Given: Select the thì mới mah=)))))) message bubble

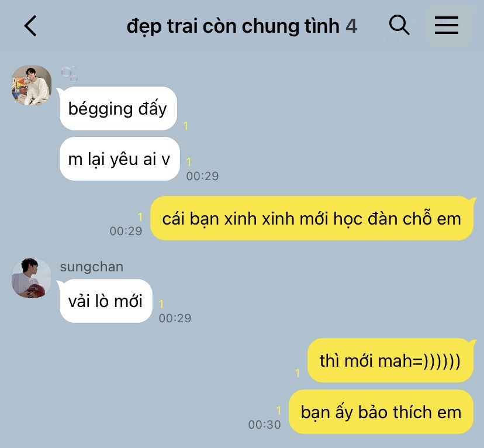Looking at the screenshot, I should click(390, 360).
